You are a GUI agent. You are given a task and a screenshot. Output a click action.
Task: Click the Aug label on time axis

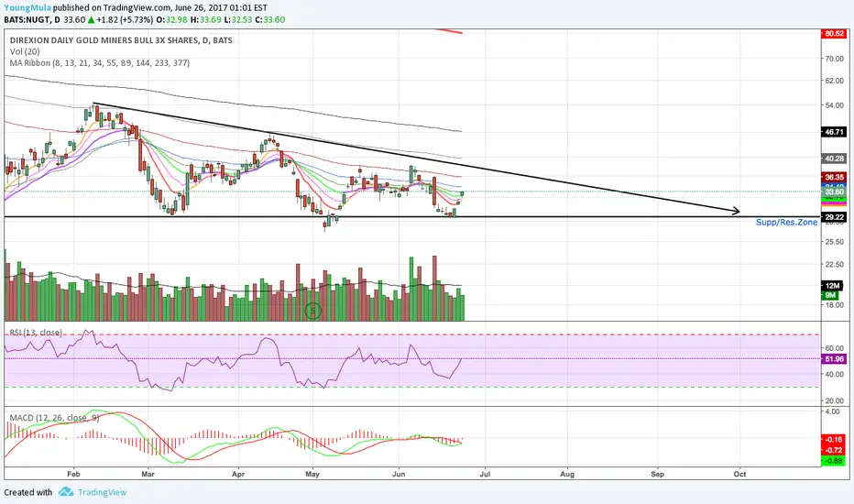click(567, 474)
